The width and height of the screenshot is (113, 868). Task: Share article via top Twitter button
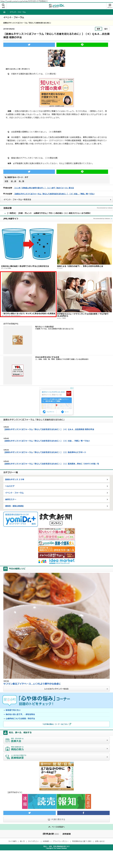pos(29,44)
